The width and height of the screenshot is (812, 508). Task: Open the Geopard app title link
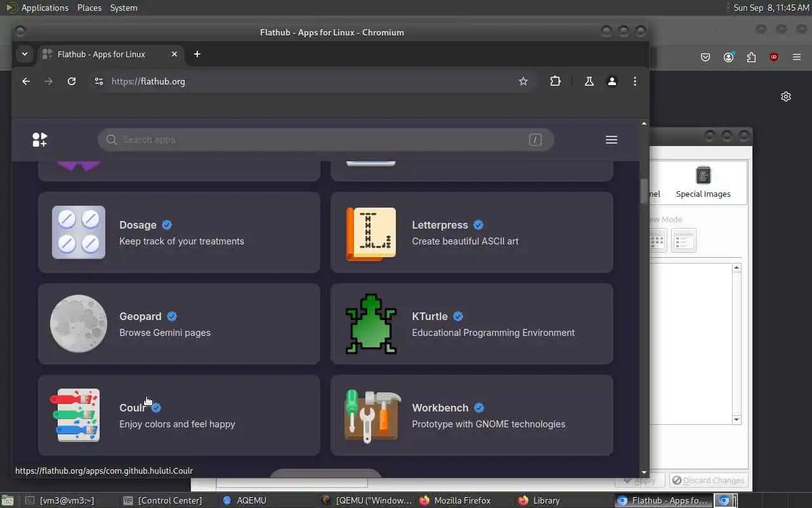140,316
